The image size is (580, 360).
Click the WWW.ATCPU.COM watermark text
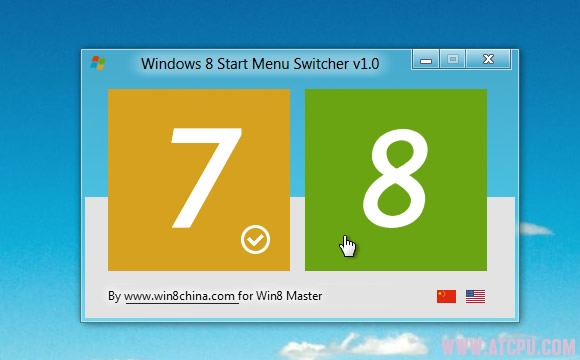point(508,347)
